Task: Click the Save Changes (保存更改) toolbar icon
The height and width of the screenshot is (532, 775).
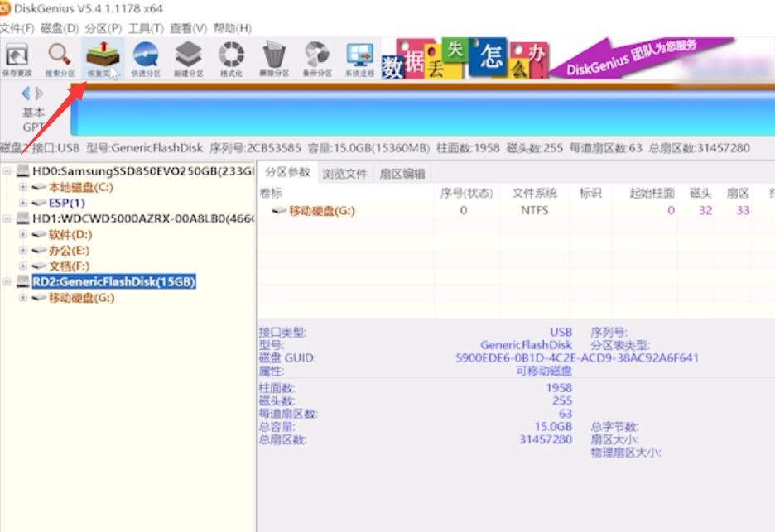Action: [17, 59]
